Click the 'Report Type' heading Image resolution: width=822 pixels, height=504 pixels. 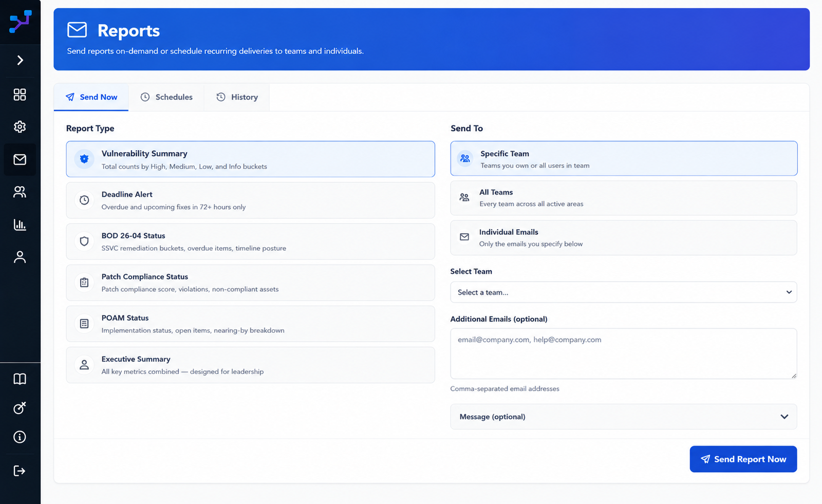point(90,128)
